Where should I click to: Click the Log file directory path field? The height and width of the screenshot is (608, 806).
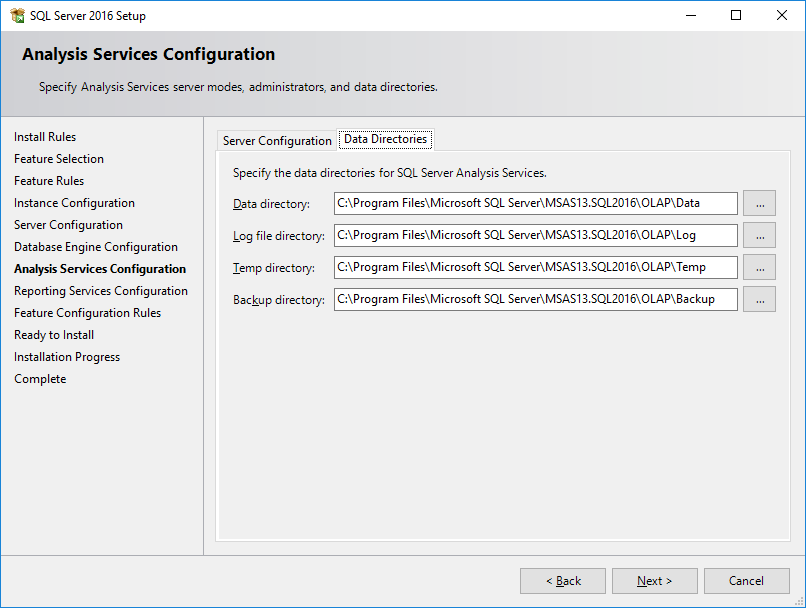point(536,235)
